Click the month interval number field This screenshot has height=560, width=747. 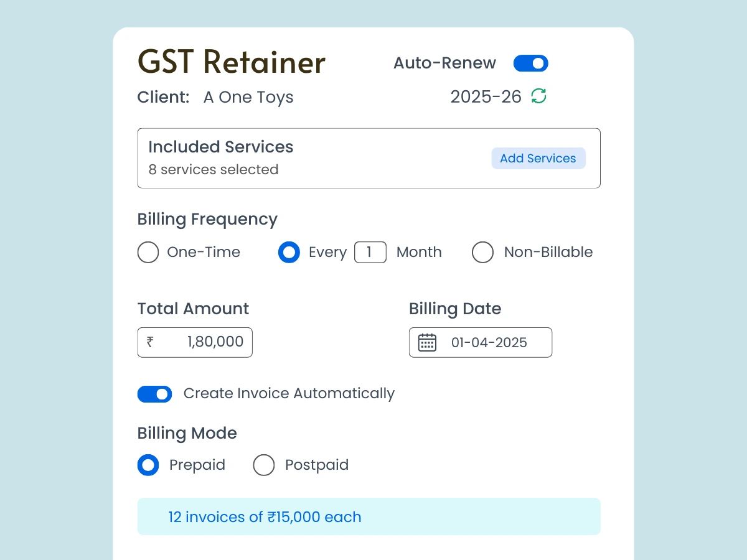[x=370, y=252]
